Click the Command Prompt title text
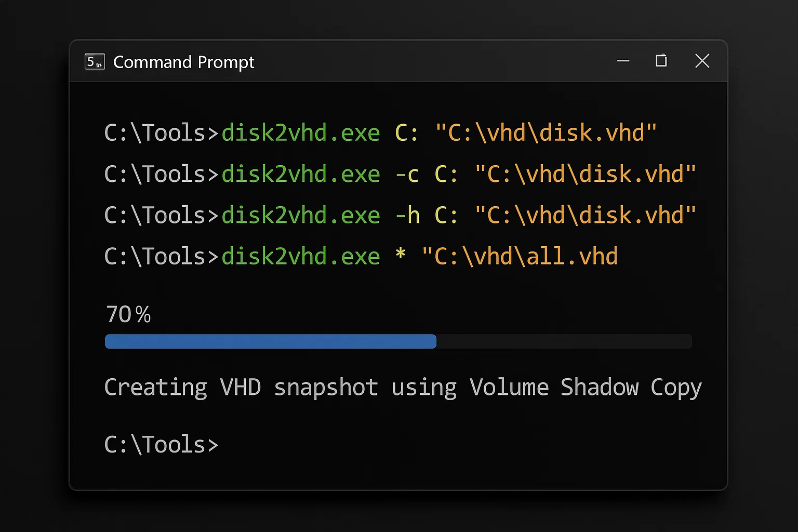 click(x=183, y=62)
